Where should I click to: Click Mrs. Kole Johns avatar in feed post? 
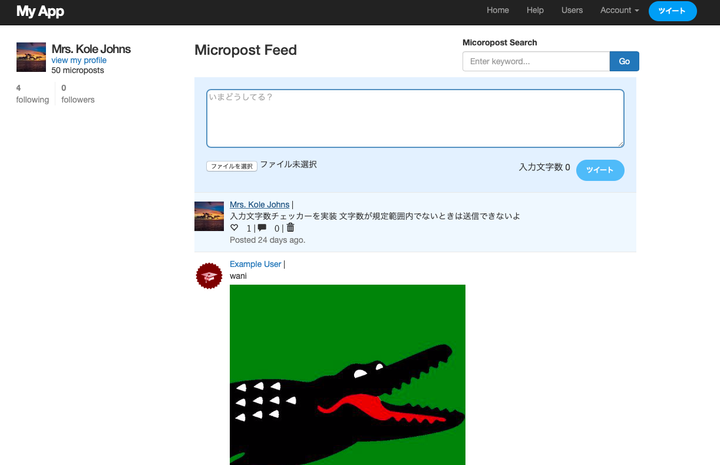point(209,216)
